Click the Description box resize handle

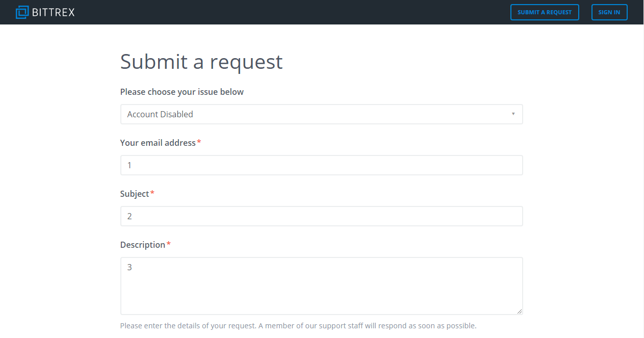pos(520,311)
